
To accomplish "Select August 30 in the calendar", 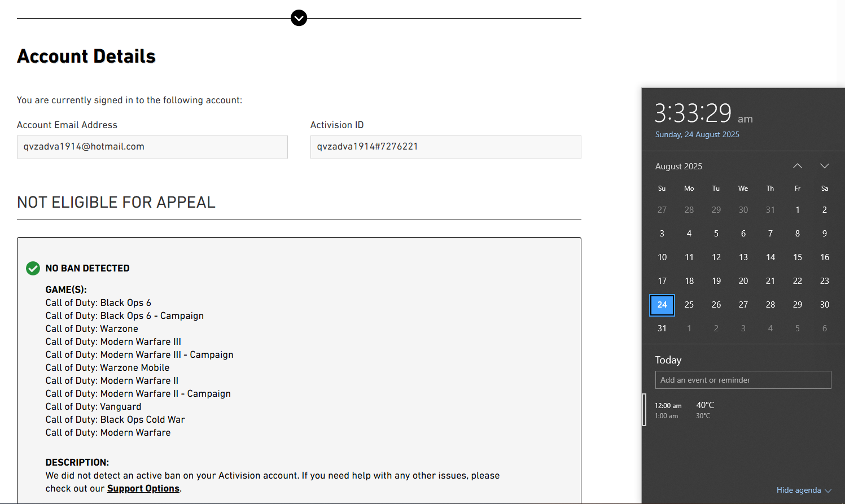I will pos(825,305).
